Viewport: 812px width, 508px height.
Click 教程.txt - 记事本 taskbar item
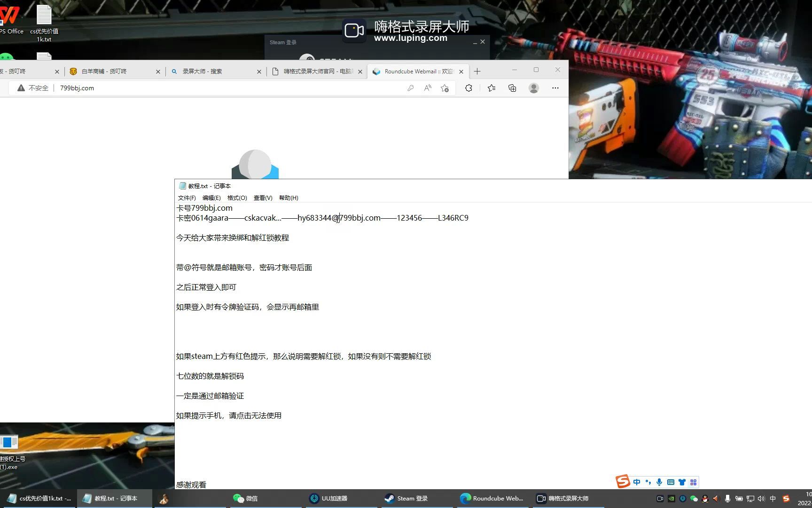[114, 499]
